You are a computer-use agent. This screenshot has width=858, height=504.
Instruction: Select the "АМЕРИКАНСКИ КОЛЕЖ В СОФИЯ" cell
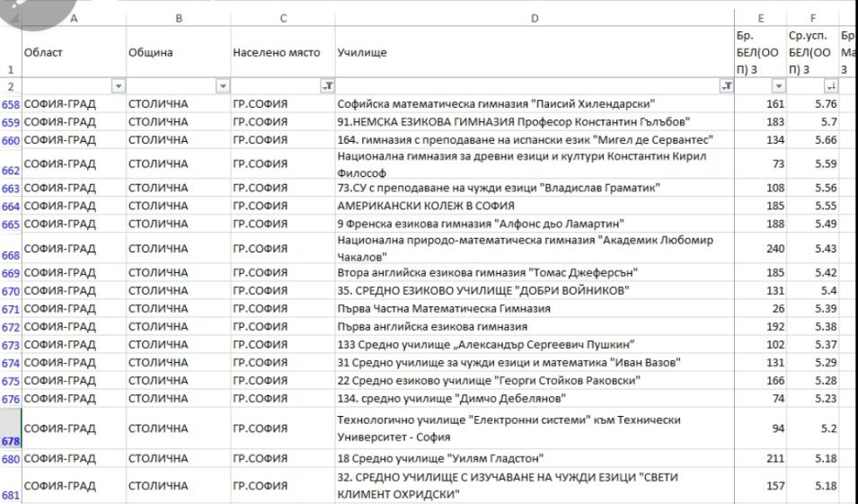(535, 206)
